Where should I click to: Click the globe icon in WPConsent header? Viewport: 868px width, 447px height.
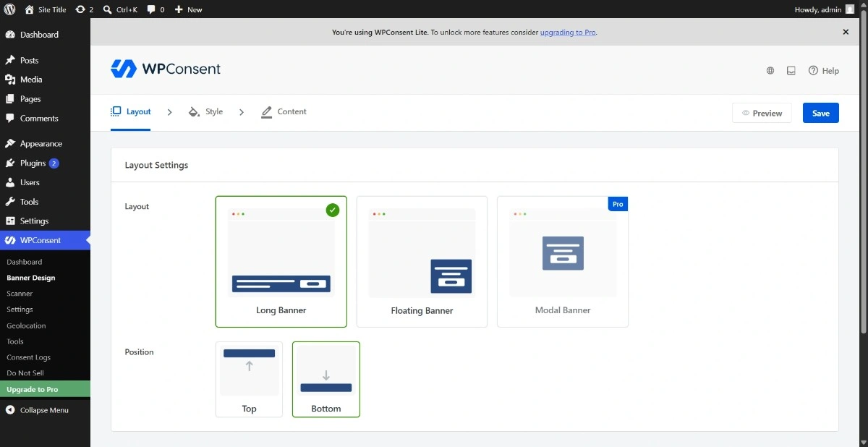click(770, 71)
